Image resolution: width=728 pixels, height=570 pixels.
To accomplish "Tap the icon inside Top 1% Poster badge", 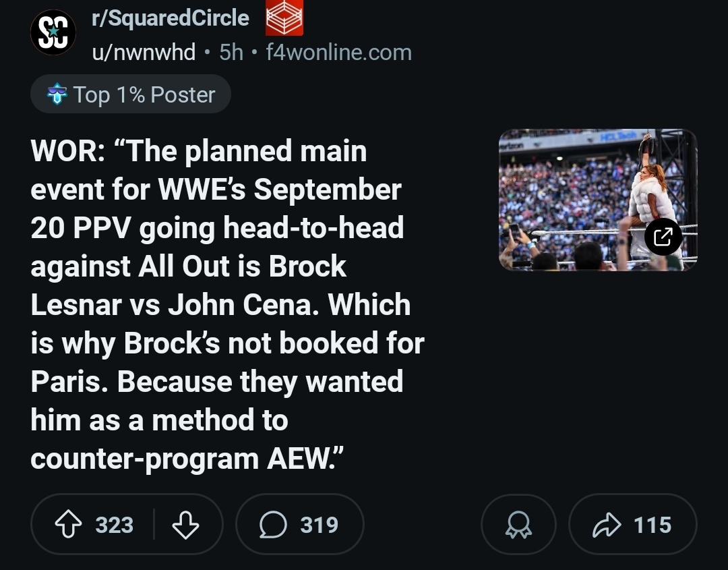I will pos(57,95).
